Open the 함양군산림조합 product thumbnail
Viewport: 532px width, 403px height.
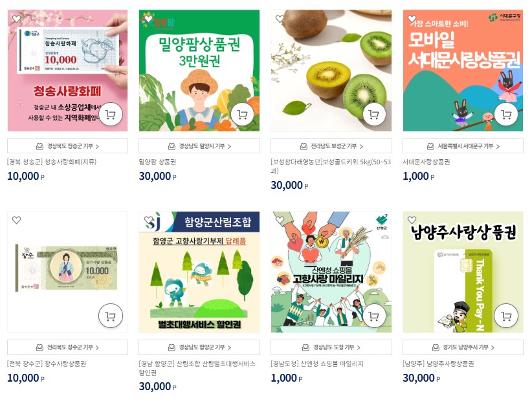[199, 272]
